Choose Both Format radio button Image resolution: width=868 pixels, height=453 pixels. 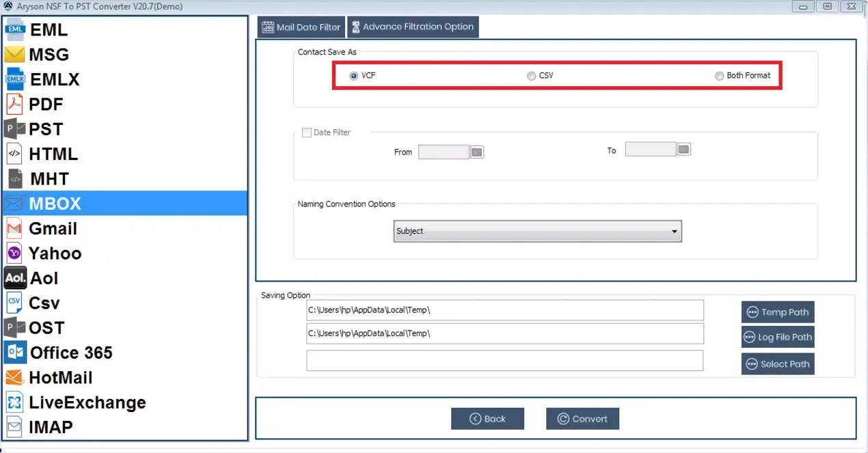click(x=719, y=76)
